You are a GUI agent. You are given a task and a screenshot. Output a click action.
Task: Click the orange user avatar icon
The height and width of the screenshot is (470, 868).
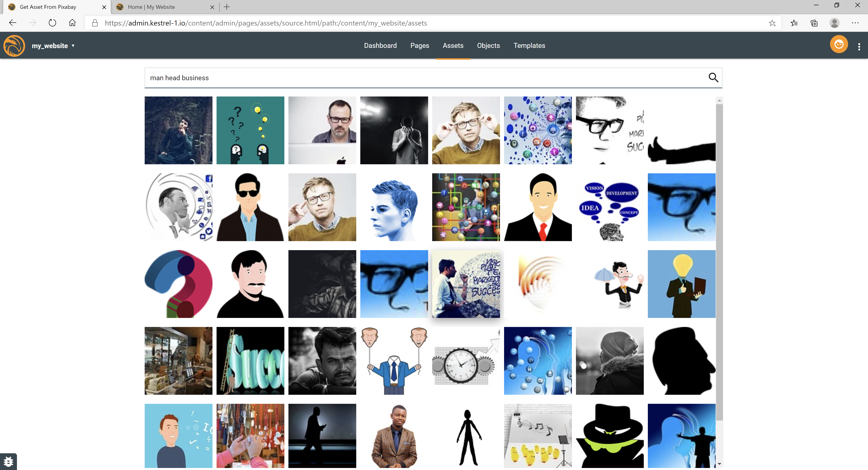(x=839, y=45)
